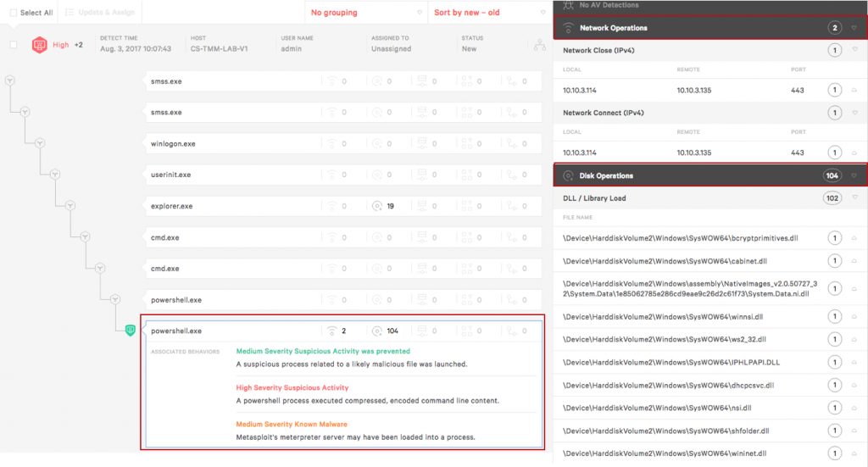Screen dimensions: 868x467
Task: Click the network icon on winlogon.exe row
Action: pyautogui.click(x=331, y=144)
